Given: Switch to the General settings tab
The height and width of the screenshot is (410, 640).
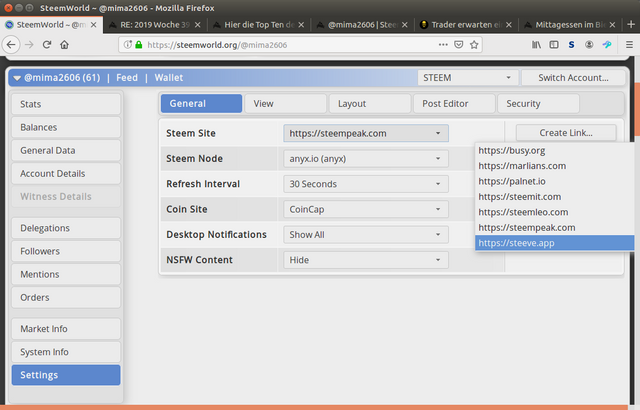Looking at the screenshot, I should [201, 104].
